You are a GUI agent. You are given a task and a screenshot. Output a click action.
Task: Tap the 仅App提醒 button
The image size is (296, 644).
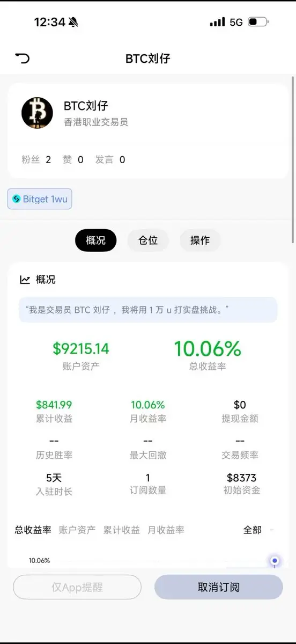pos(77,587)
